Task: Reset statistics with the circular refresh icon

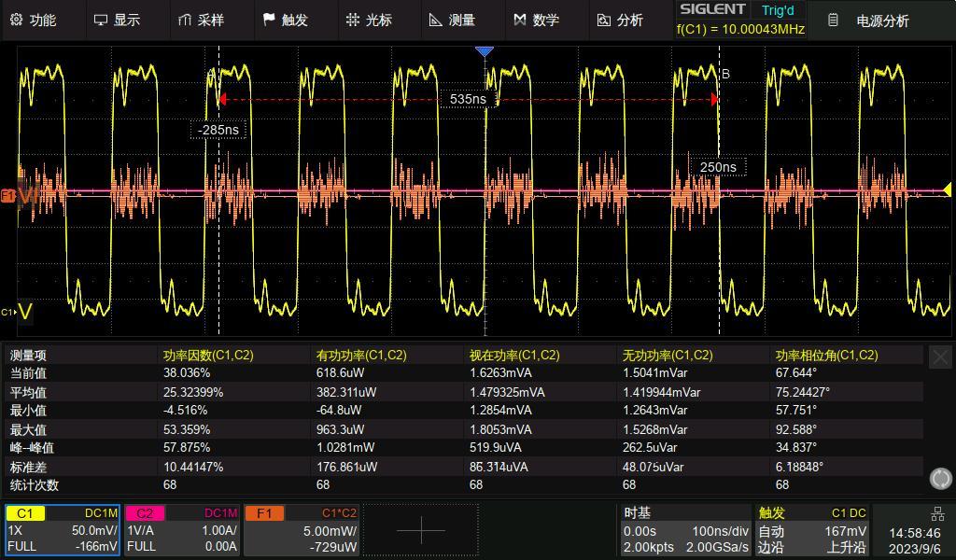Action: (940, 479)
